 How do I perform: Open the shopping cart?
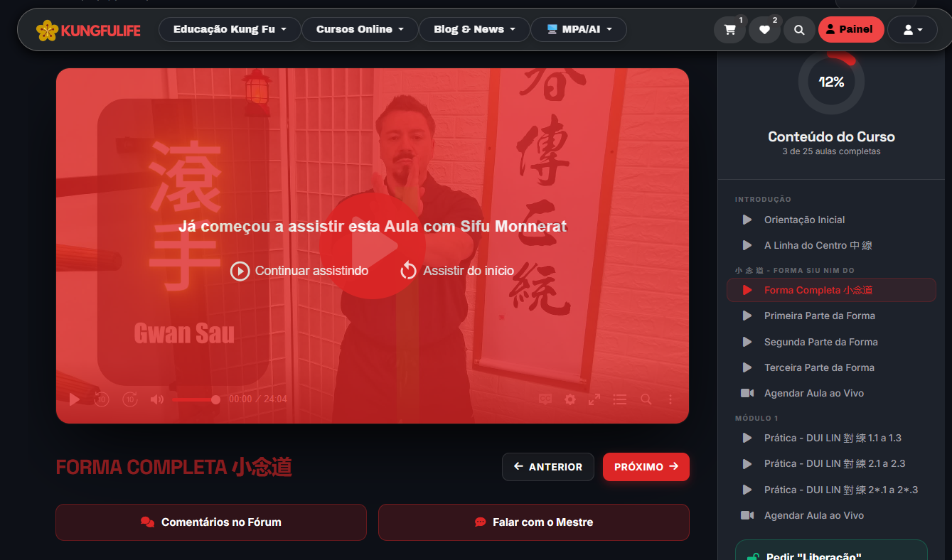coord(729,30)
